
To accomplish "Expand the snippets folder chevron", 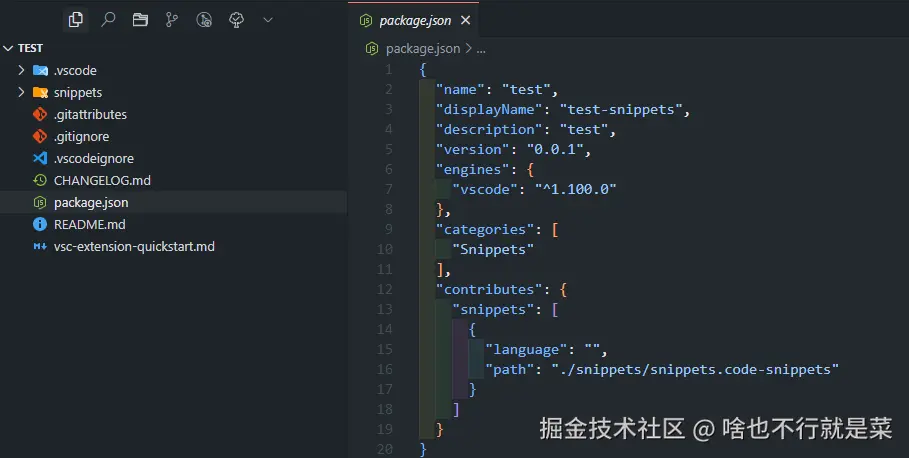I will pyautogui.click(x=21, y=92).
